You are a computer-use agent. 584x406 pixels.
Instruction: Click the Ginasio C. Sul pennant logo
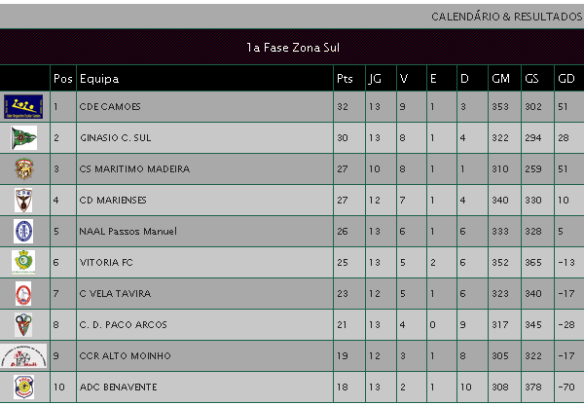coord(24,138)
